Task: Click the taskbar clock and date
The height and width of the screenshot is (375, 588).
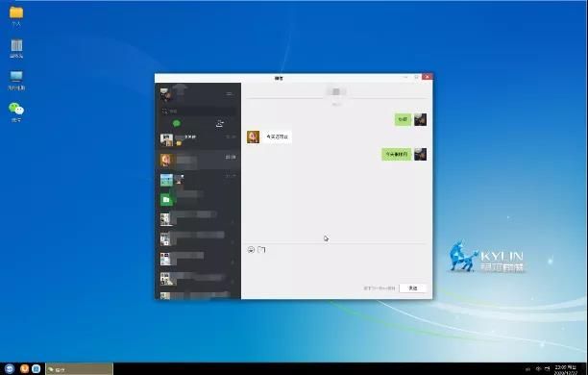Action: (x=566, y=369)
